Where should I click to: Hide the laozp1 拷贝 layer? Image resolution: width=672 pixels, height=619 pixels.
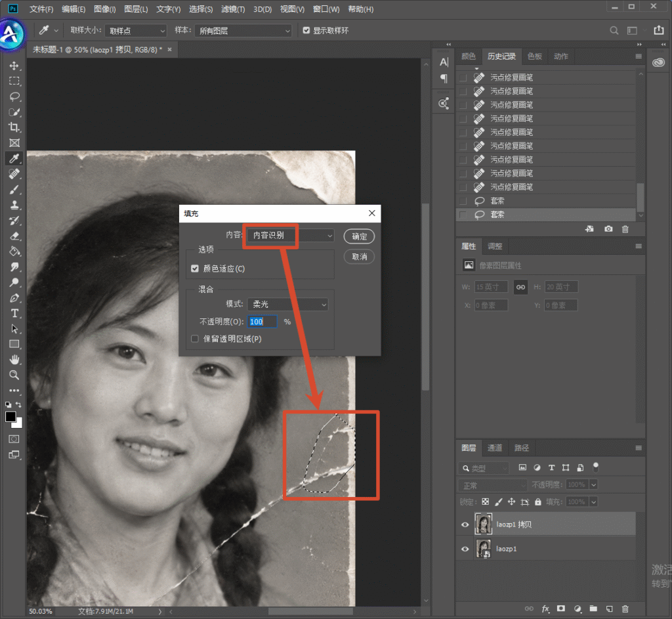coord(465,524)
